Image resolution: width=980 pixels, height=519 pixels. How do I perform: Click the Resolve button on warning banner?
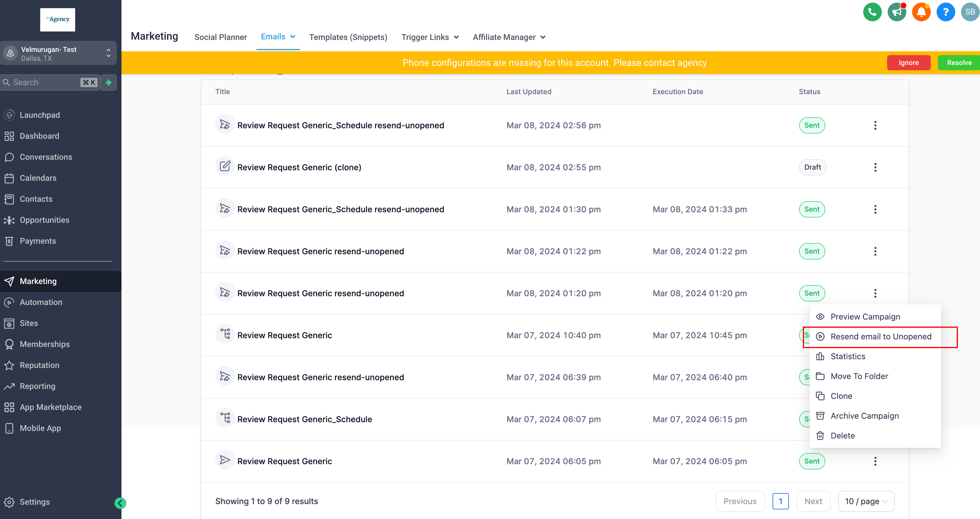[x=959, y=62]
